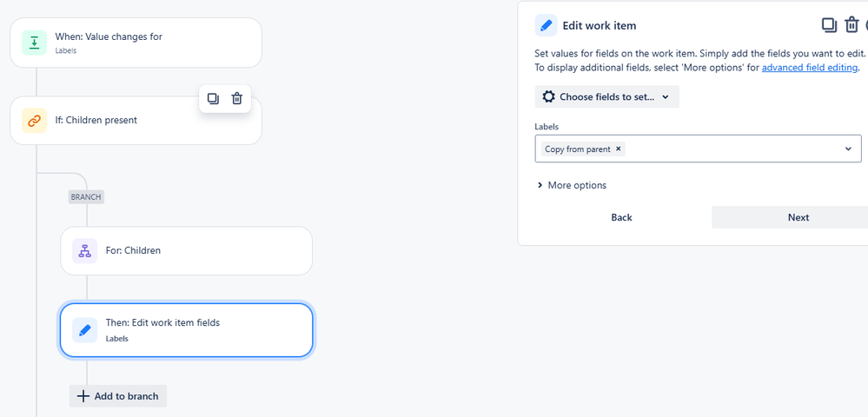868x417 pixels.
Task: Open the Choose fields to set dropdown
Action: click(x=606, y=97)
